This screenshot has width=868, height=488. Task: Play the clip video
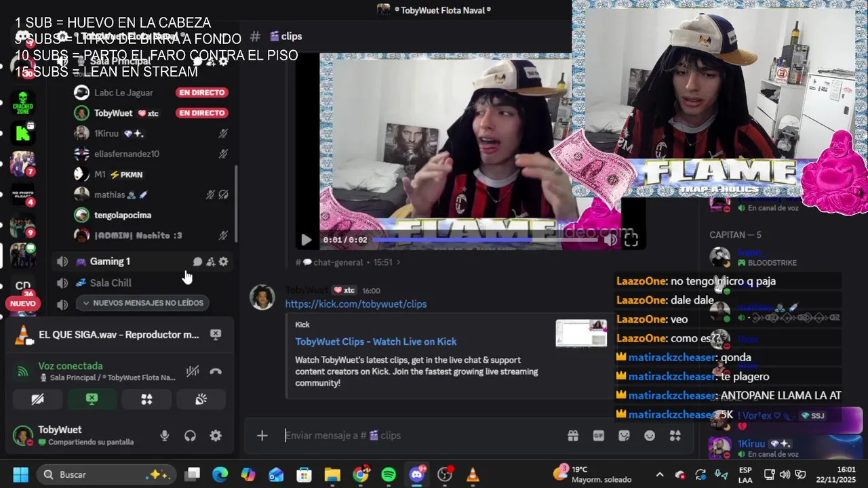[x=306, y=239]
